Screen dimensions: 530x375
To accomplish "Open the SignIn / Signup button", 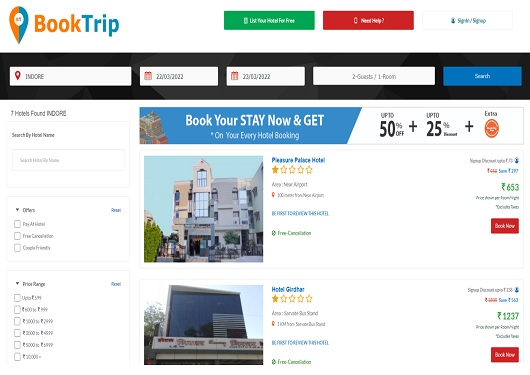I will click(x=467, y=20).
